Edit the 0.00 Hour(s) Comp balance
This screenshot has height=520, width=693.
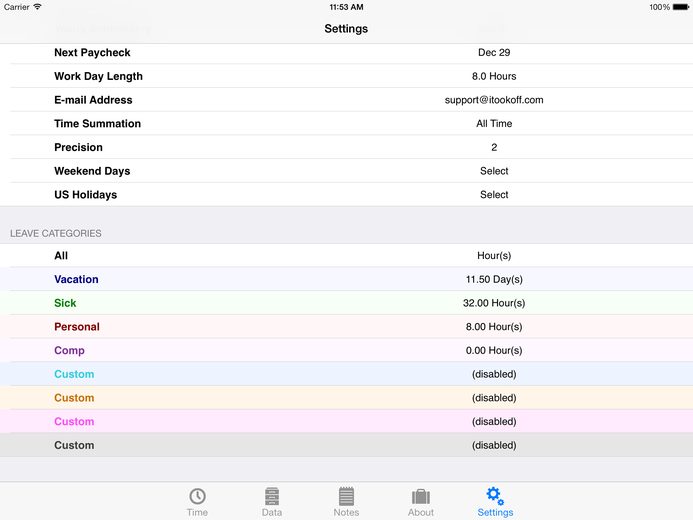(x=494, y=350)
